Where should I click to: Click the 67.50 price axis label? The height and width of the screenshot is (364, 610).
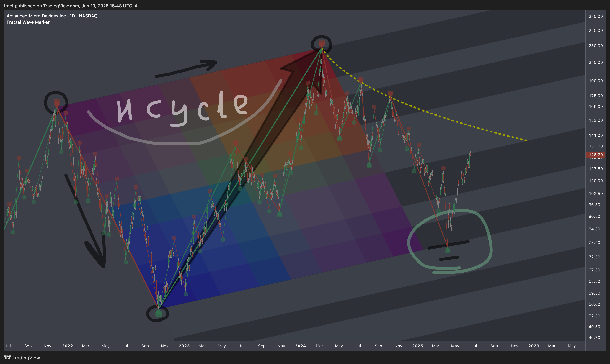click(594, 270)
